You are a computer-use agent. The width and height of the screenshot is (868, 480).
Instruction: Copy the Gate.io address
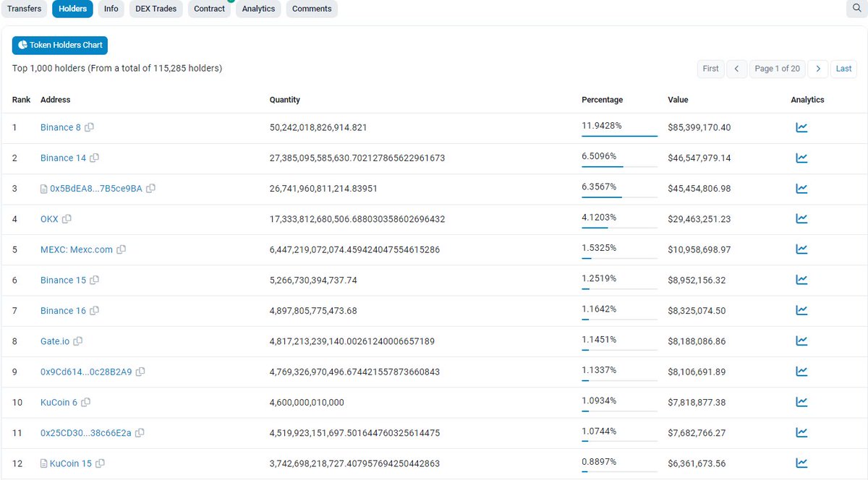tap(78, 341)
